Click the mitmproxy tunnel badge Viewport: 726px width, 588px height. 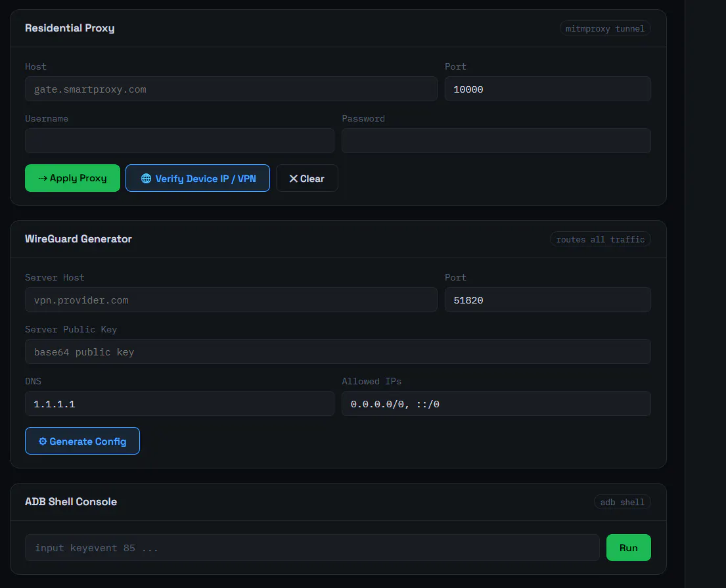[x=604, y=29]
